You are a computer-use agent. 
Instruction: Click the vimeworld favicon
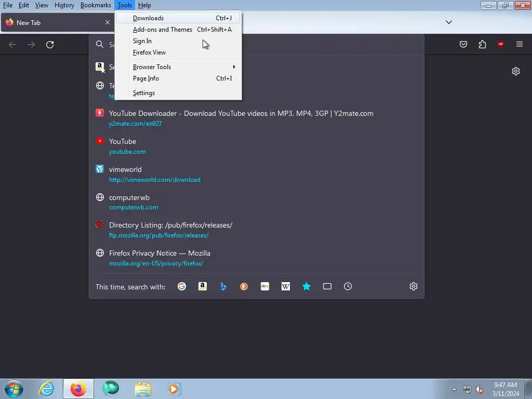100,169
